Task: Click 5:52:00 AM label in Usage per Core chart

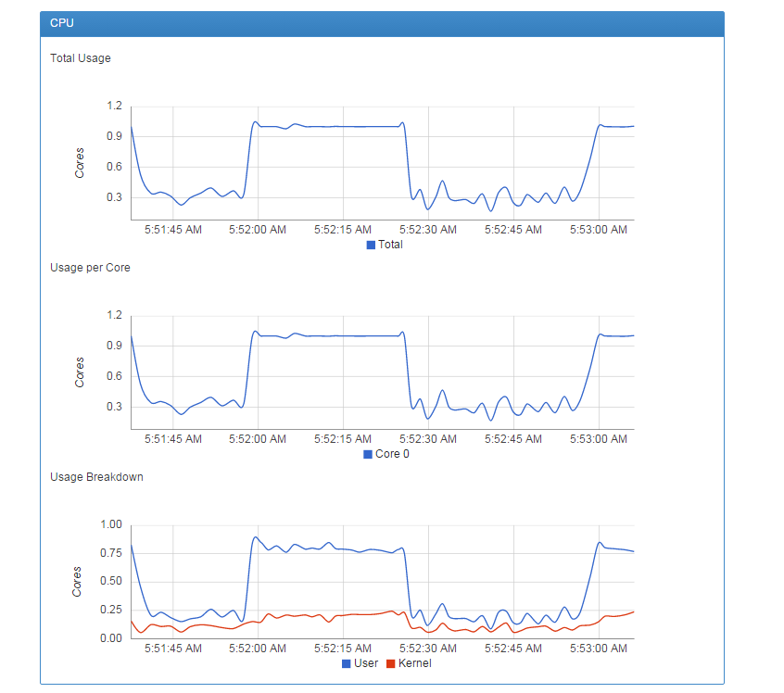Action: [258, 439]
